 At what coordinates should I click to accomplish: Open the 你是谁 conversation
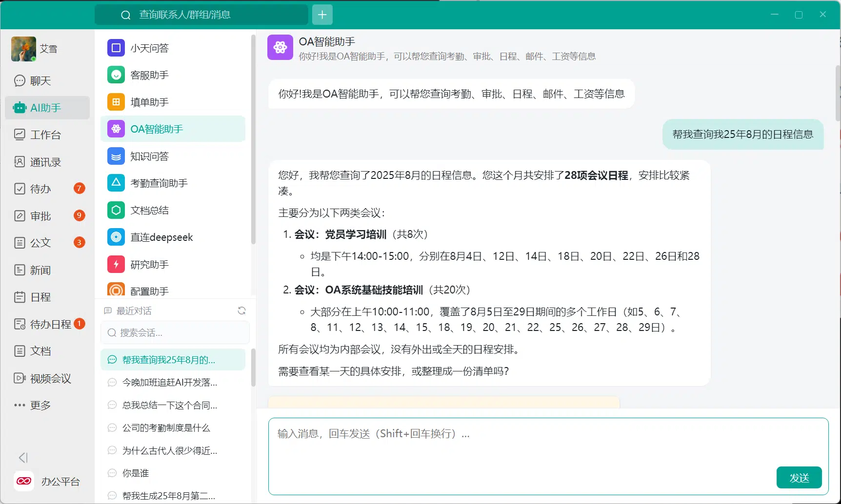click(173, 473)
